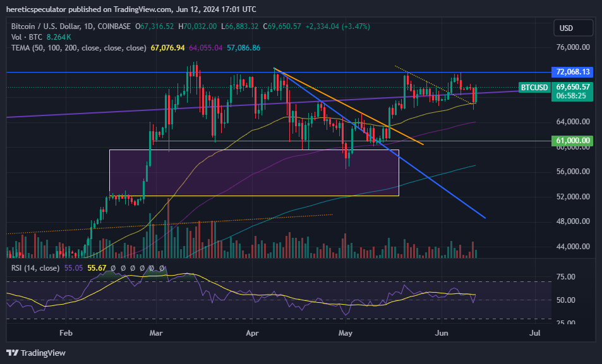Viewport: 602px width, 364px height.
Task: Select the TEMA (50, 100, 200) indicator legend
Action: tap(79, 48)
